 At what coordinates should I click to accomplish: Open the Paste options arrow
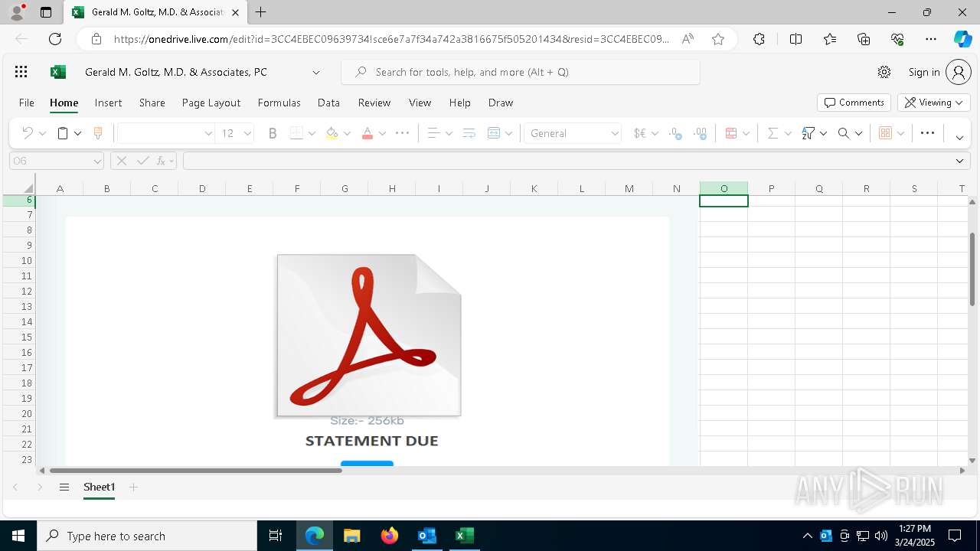coord(77,133)
